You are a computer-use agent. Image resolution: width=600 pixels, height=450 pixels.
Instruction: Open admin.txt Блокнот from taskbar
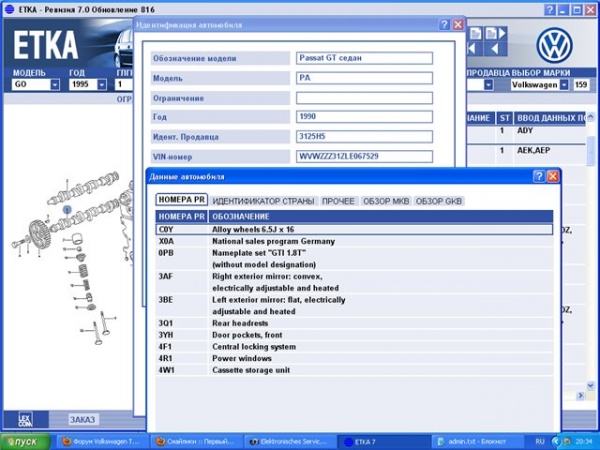[x=468, y=441]
